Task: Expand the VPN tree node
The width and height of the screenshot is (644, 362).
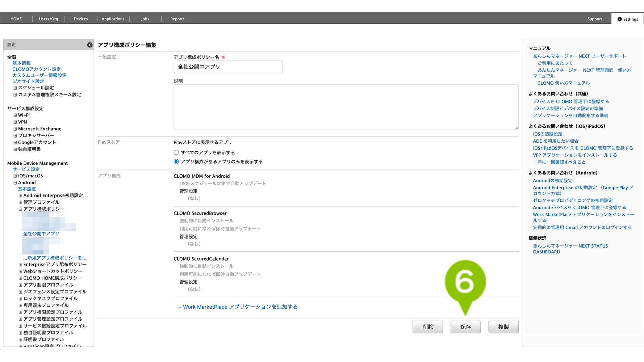Action: (15, 122)
